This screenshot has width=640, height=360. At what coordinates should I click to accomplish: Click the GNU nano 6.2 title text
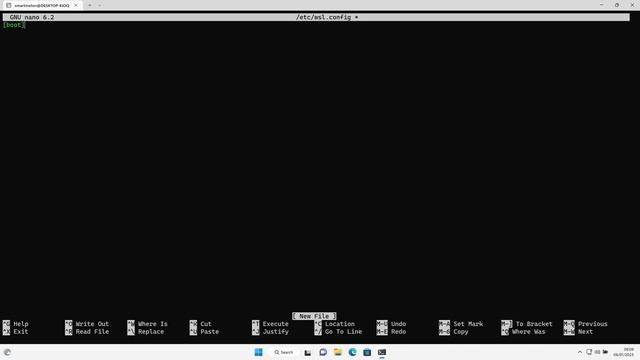click(32, 17)
